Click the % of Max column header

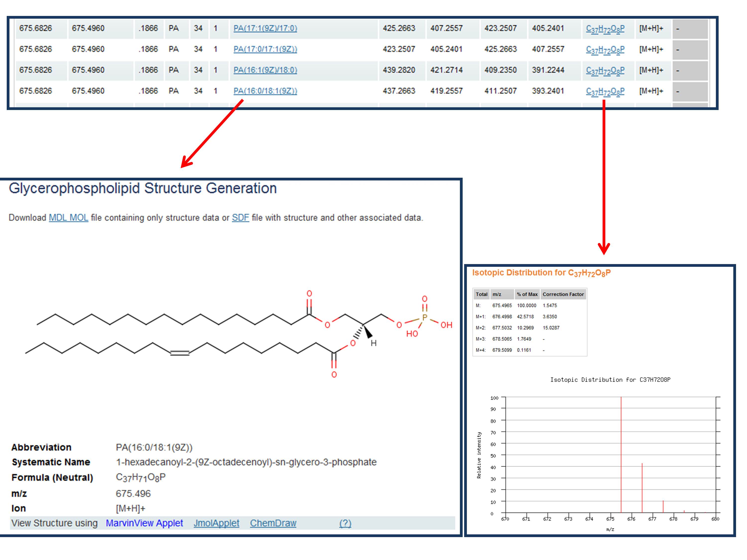(527, 294)
